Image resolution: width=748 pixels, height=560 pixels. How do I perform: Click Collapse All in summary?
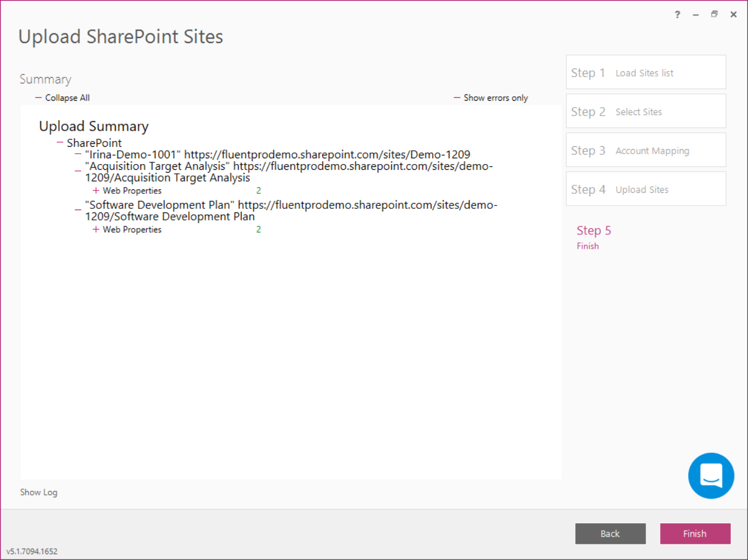[62, 98]
